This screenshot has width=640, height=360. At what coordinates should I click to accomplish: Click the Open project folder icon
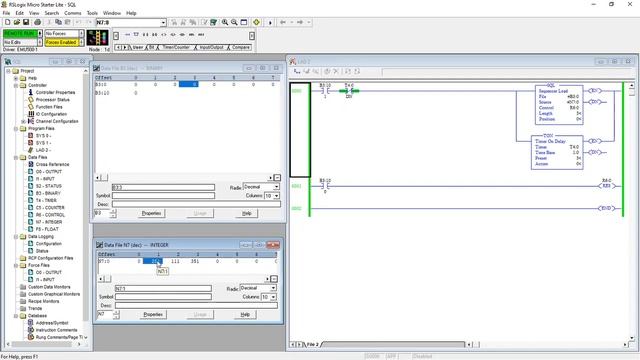point(16,22)
